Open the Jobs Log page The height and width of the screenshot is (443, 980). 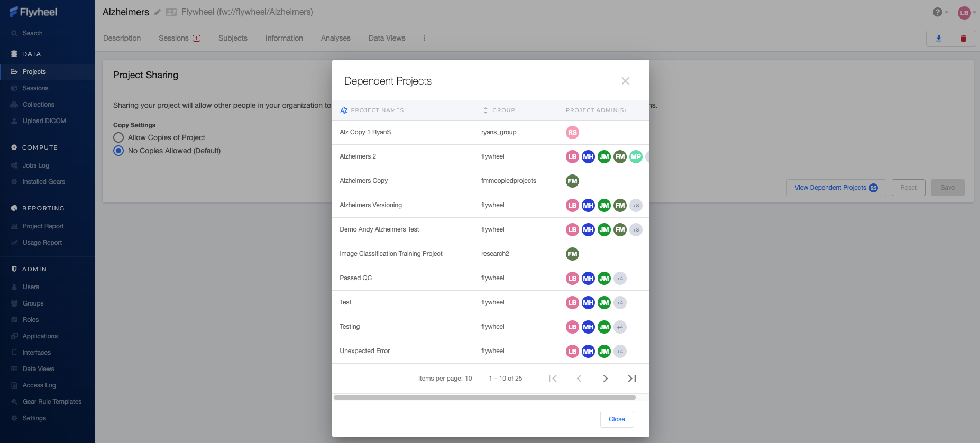tap(35, 165)
